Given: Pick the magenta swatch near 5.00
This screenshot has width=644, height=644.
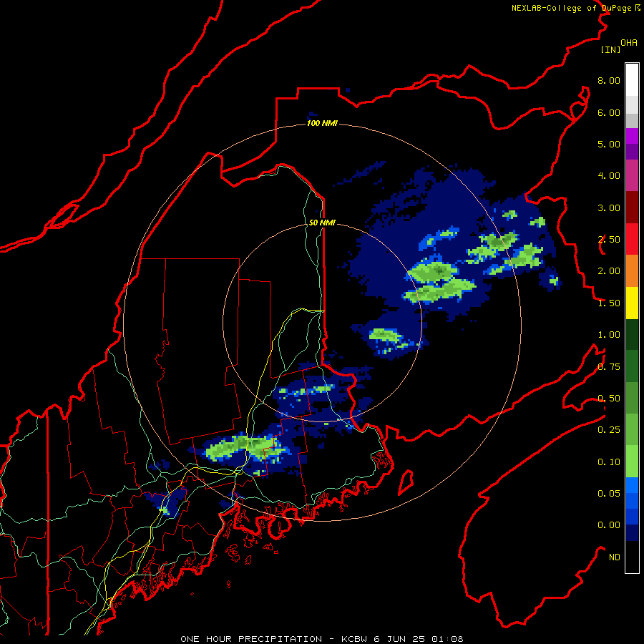Looking at the screenshot, I should (632, 136).
